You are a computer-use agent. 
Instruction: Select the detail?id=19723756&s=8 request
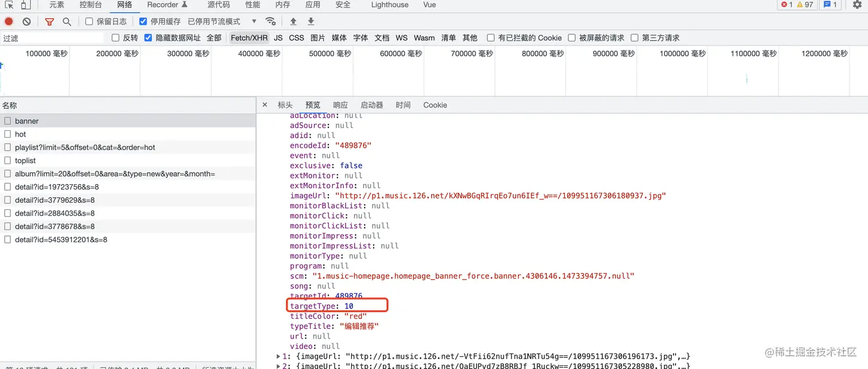[127, 187]
